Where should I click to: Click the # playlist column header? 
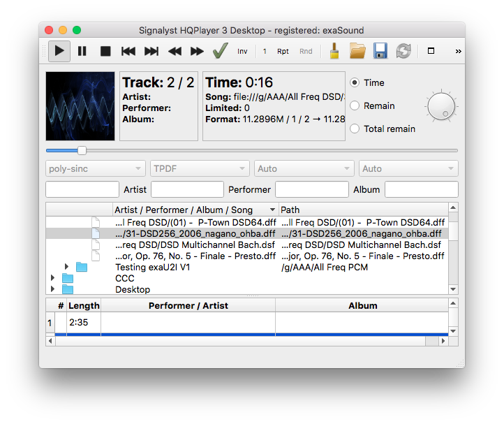point(61,305)
